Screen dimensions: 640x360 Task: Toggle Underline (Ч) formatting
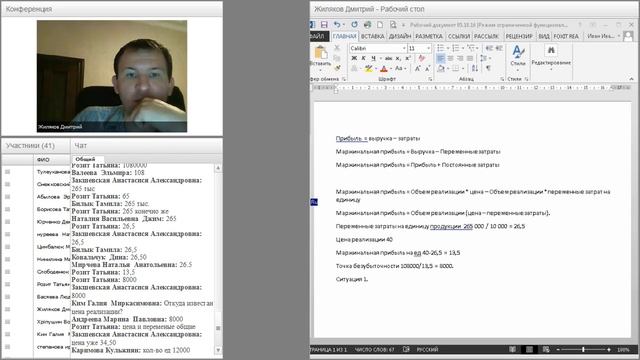[373, 58]
